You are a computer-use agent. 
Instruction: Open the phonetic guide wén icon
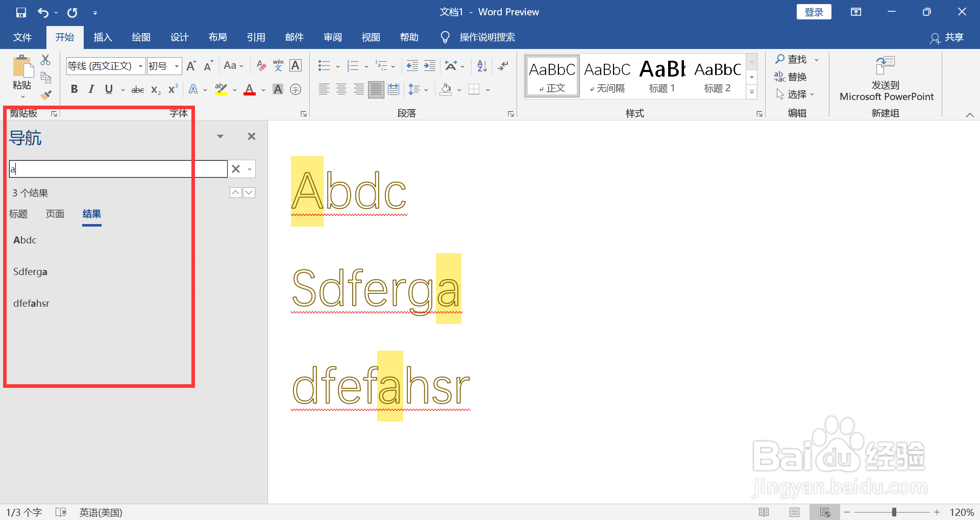click(278, 66)
